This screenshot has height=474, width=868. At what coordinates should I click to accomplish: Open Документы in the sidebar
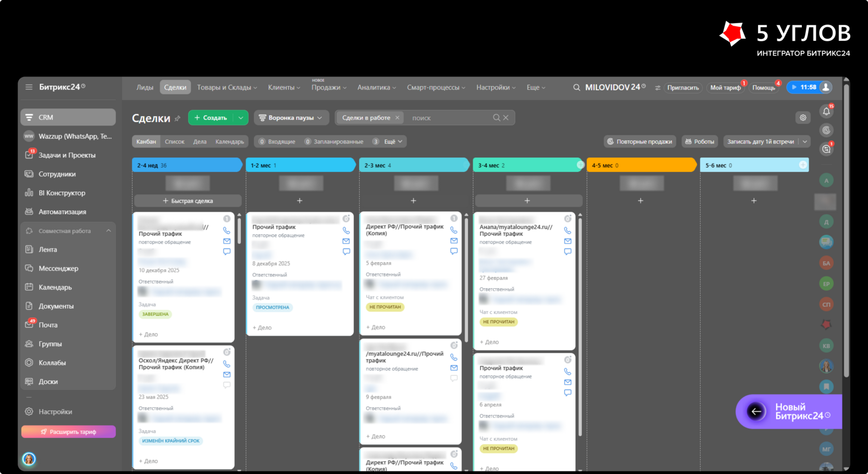pyautogui.click(x=68, y=306)
